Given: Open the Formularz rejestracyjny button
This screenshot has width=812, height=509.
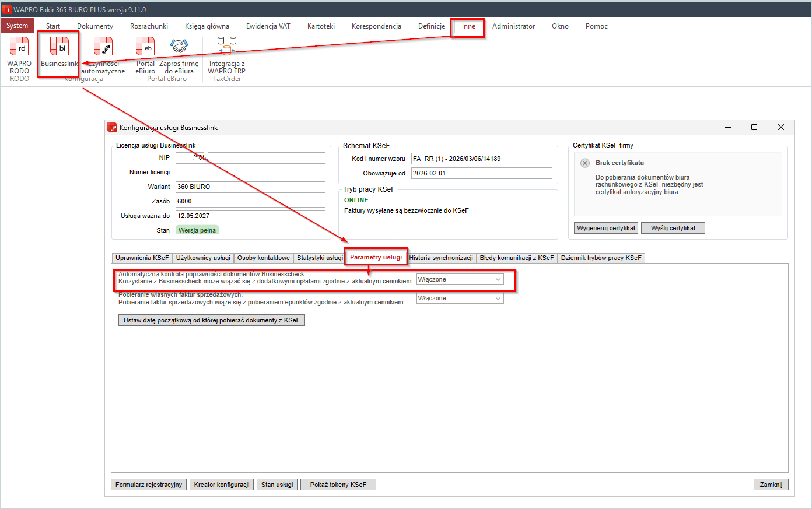Looking at the screenshot, I should point(149,485).
